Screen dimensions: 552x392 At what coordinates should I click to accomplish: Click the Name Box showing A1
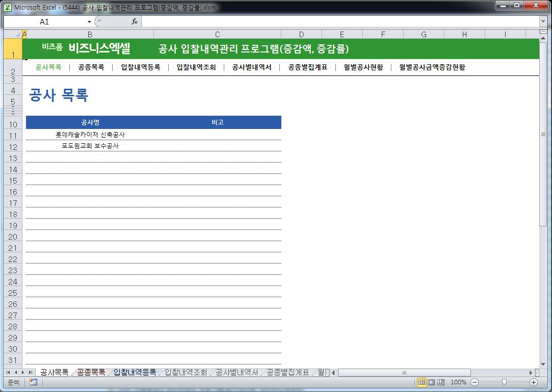tap(45, 22)
